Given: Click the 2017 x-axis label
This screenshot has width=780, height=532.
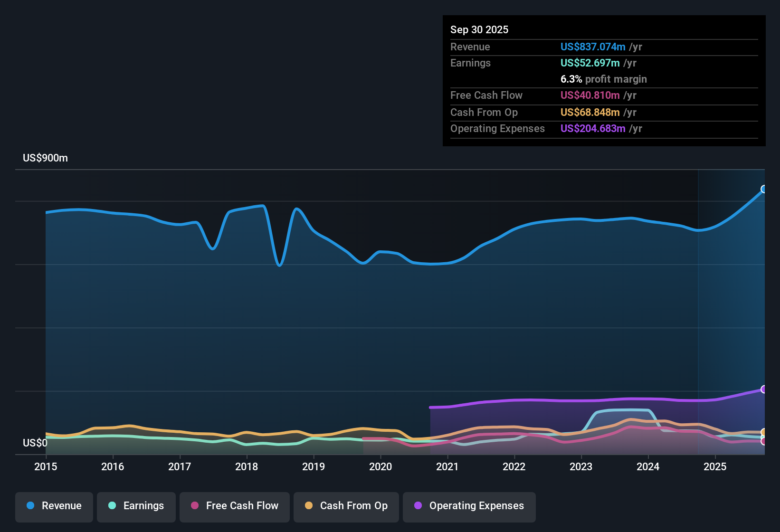Looking at the screenshot, I should (180, 466).
